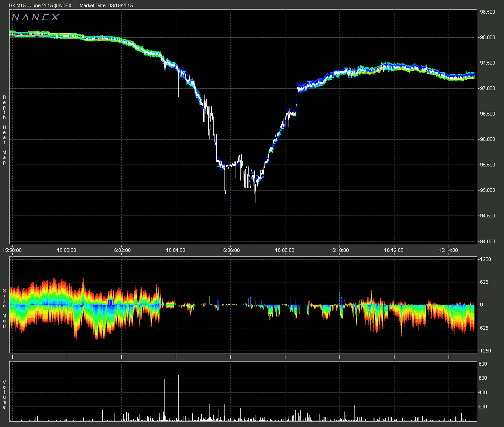Image resolution: width=504 pixels, height=427 pixels.
Task: Click the 16:14:00 time axis label
Action: pos(448,250)
